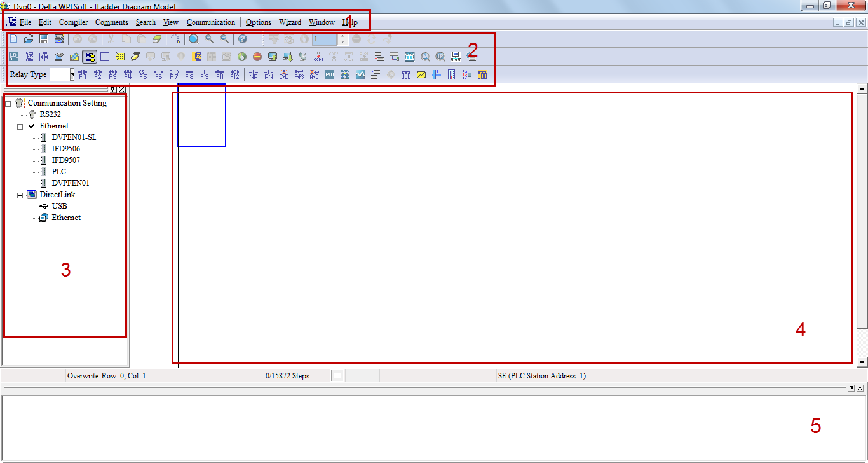This screenshot has height=463, width=868.
Task: Open the Compiler menu
Action: tap(73, 22)
